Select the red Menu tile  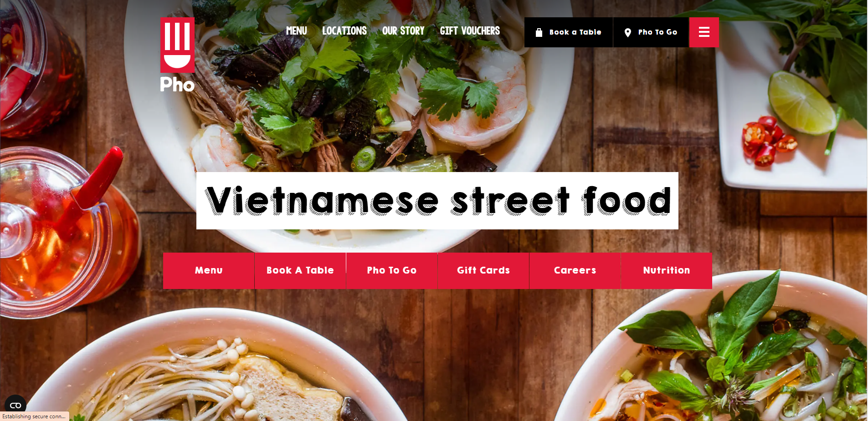tap(209, 271)
